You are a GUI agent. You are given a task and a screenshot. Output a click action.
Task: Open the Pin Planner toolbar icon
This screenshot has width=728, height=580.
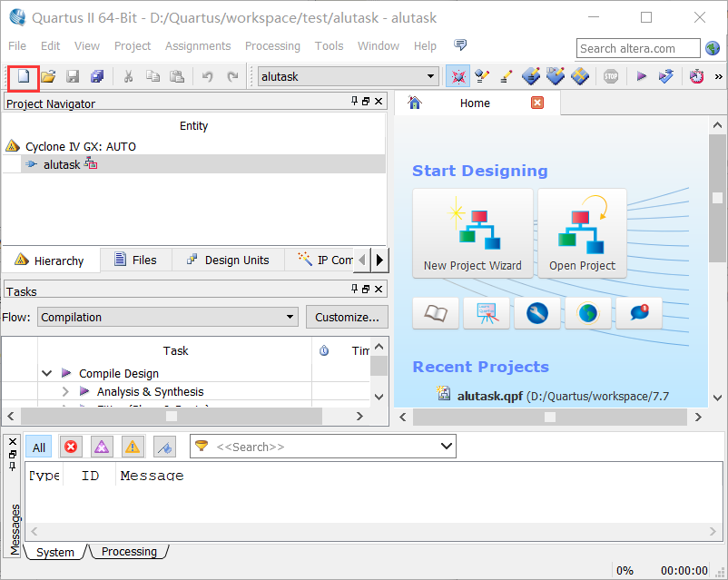coord(556,76)
